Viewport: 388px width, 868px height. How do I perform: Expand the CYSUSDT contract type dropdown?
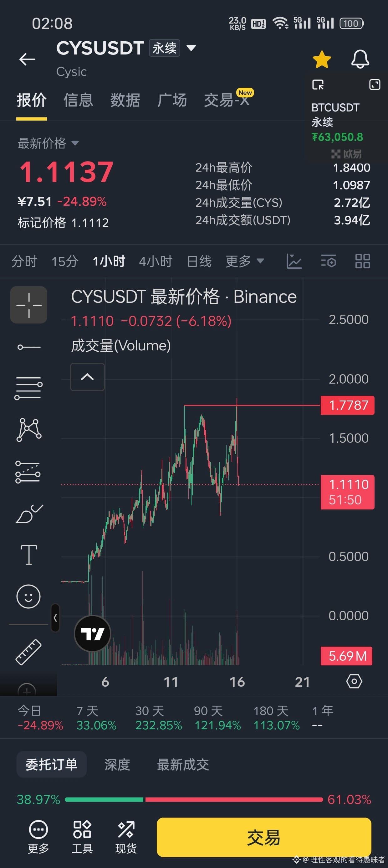[191, 48]
